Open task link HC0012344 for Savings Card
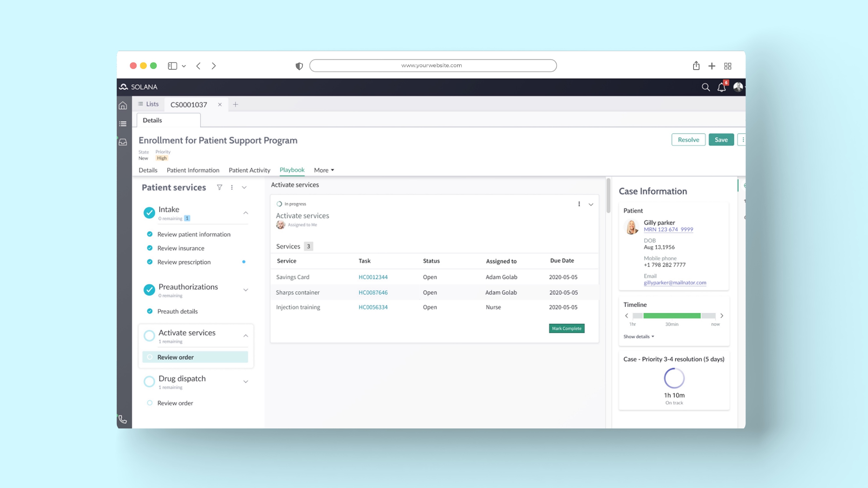The height and width of the screenshot is (488, 868). pos(373,277)
